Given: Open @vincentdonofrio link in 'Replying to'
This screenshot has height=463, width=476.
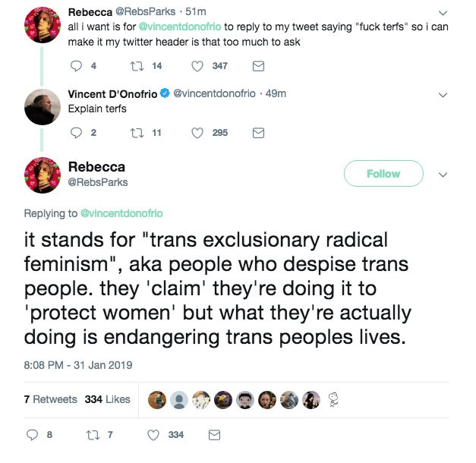Looking at the screenshot, I should pyautogui.click(x=121, y=213).
